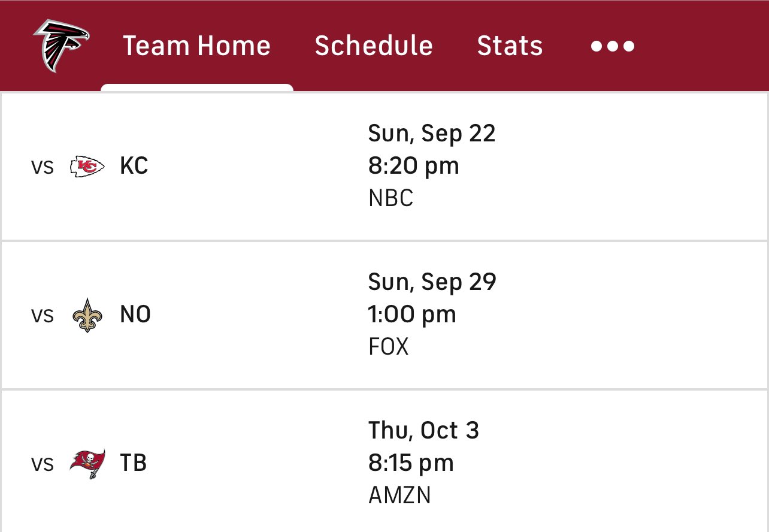The height and width of the screenshot is (532, 769).
Task: Open the Schedule tab
Action: point(374,46)
